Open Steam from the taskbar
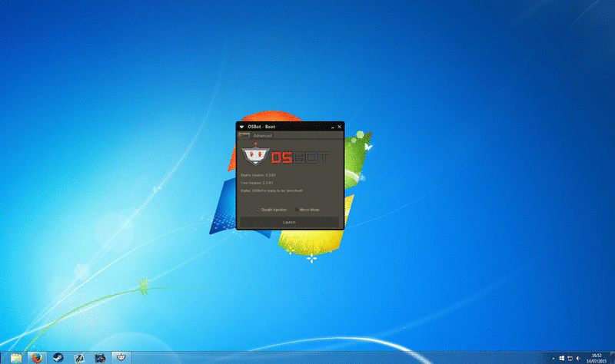The image size is (615, 364). point(58,358)
